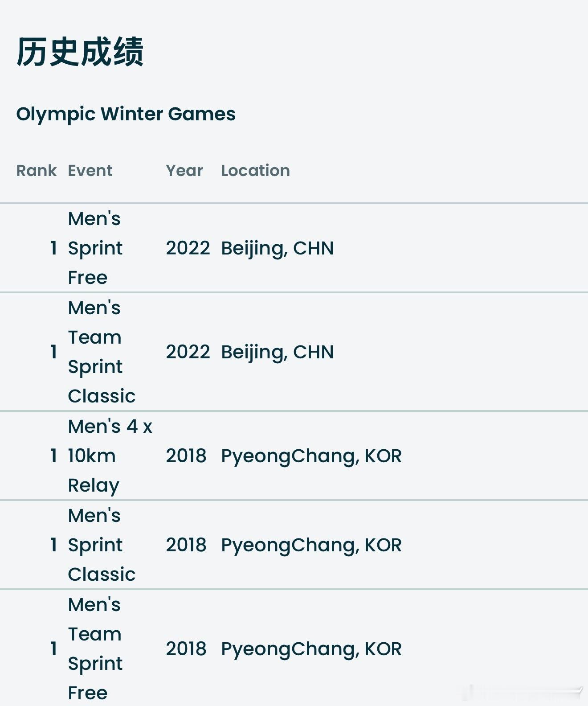Click rank 1 in the Men's Sprint Free row

(53, 248)
